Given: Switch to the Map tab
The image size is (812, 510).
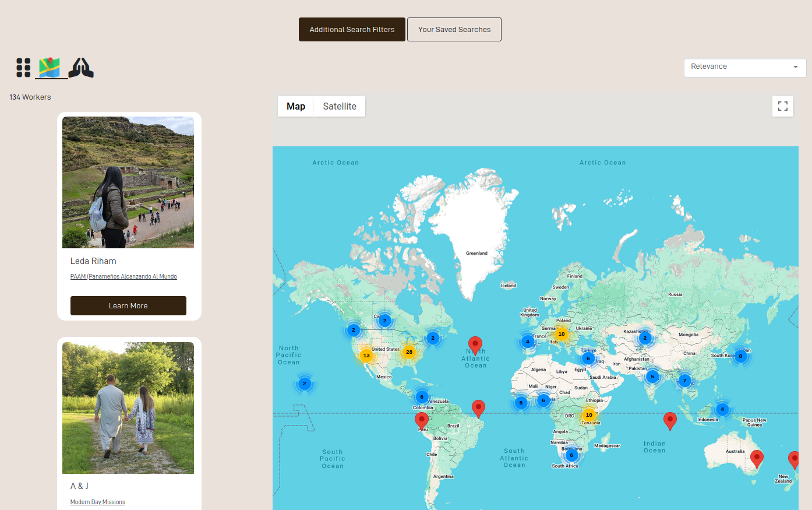Looking at the screenshot, I should coord(296,106).
